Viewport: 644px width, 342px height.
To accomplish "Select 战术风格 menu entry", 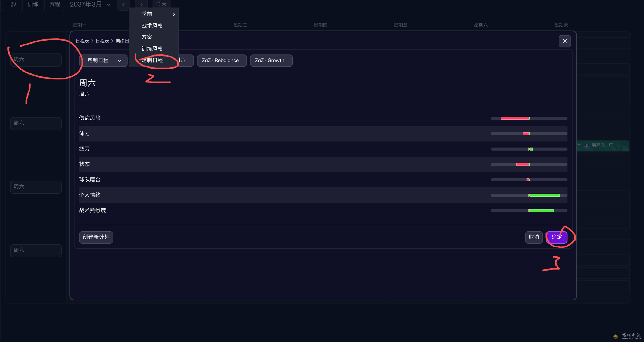I will [x=152, y=26].
